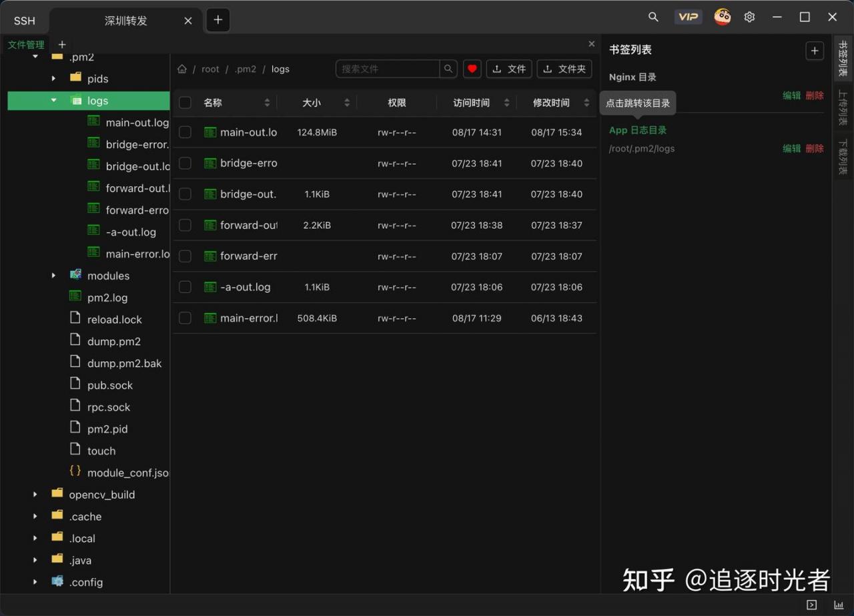The height and width of the screenshot is (616, 854).
Task: Edit the Nginx 目录 bookmark
Action: click(791, 95)
